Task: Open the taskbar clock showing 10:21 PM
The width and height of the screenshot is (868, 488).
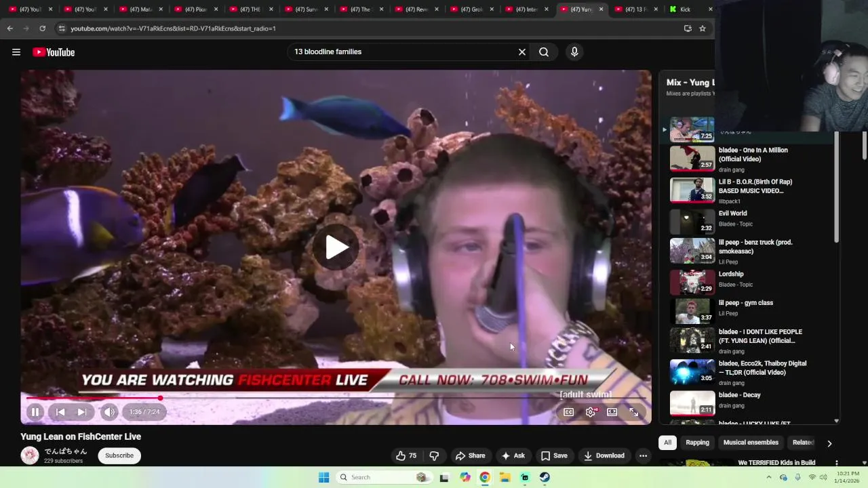Action: click(848, 477)
